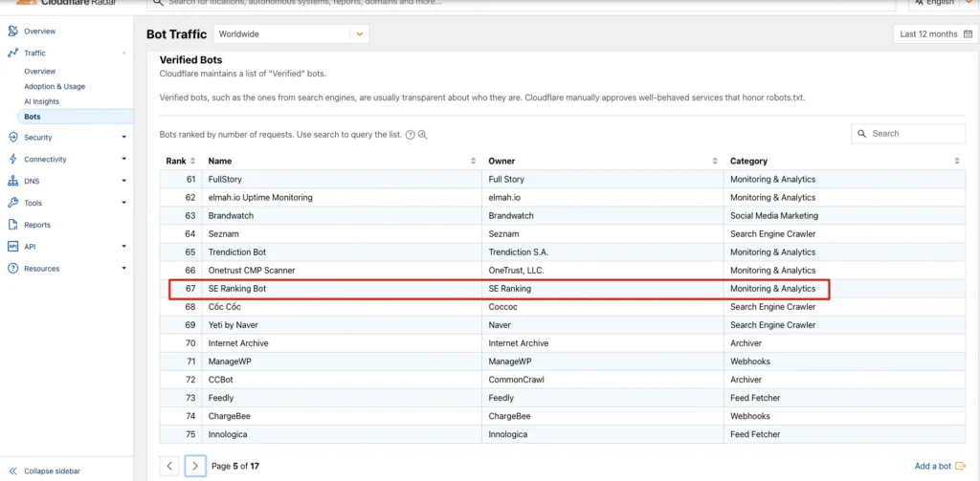Click the Add a bot link

pyautogui.click(x=932, y=466)
